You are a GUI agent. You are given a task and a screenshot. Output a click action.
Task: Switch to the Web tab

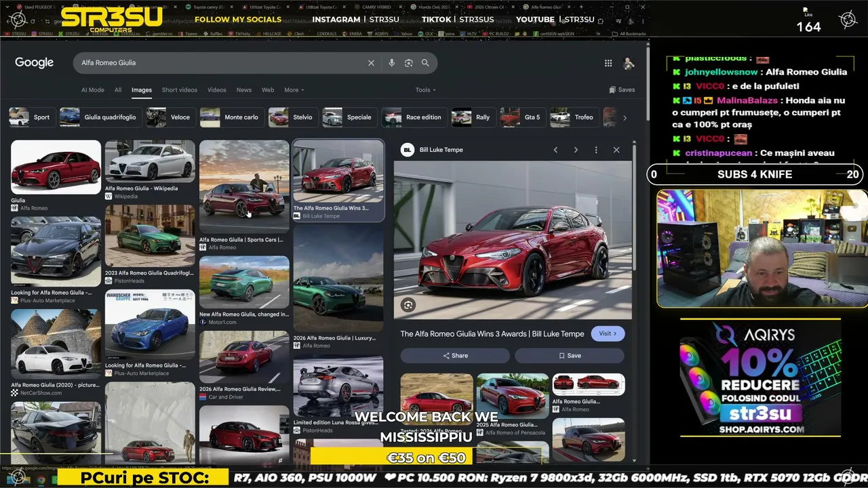268,89
